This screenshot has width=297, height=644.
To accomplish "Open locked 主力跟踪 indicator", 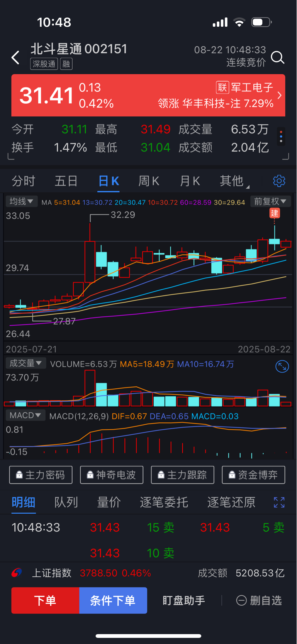I will tap(183, 475).
